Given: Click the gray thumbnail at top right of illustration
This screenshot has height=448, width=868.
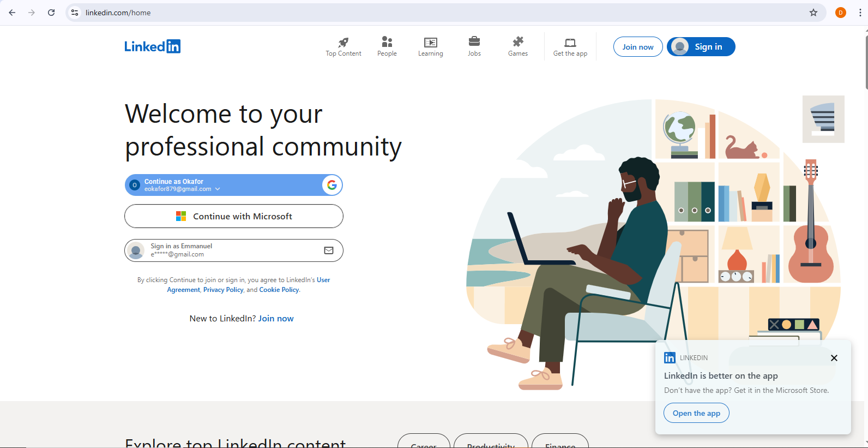Looking at the screenshot, I should point(823,119).
